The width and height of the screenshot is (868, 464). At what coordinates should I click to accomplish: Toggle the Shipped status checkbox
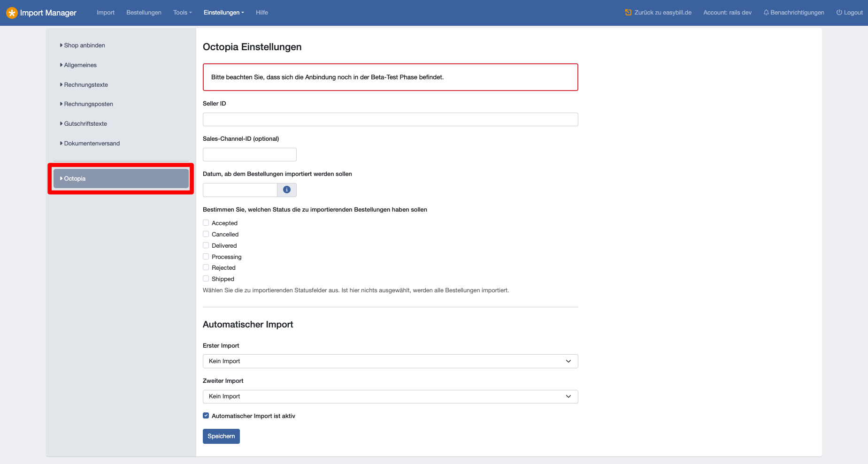[x=206, y=279]
